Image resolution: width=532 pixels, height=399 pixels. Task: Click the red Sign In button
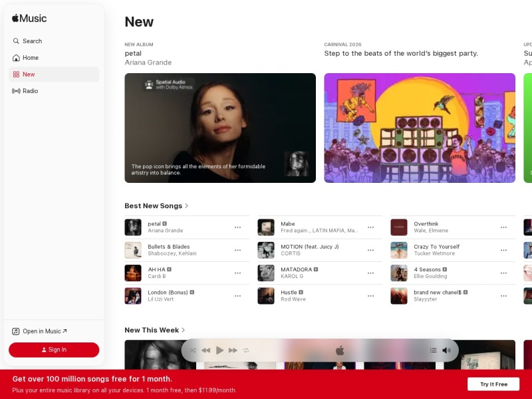[54, 350]
